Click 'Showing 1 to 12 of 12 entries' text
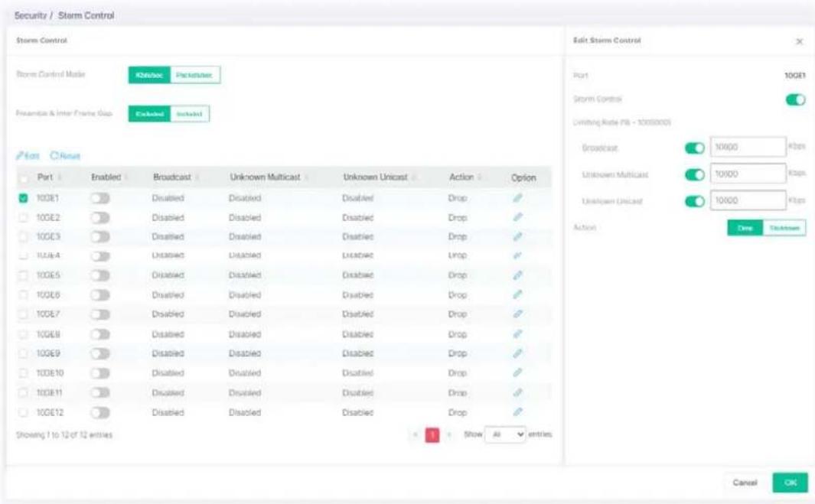The image size is (815, 504). (x=64, y=435)
